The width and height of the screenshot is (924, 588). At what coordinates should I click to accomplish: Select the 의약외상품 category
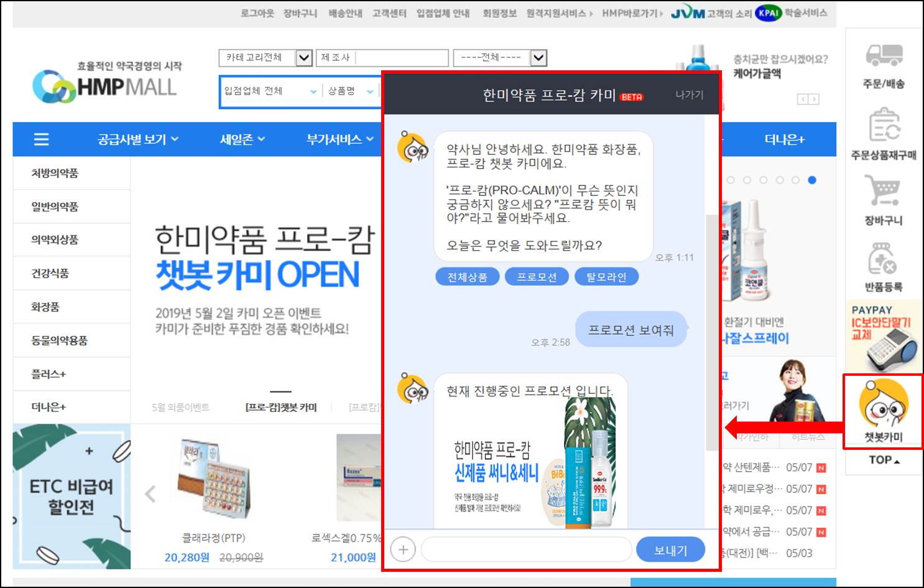pyautogui.click(x=72, y=240)
